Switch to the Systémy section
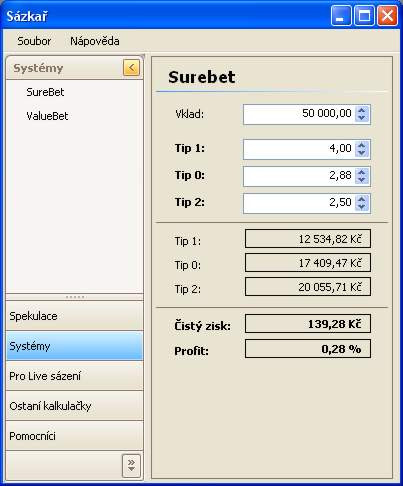This screenshot has height=486, width=403. point(75,346)
